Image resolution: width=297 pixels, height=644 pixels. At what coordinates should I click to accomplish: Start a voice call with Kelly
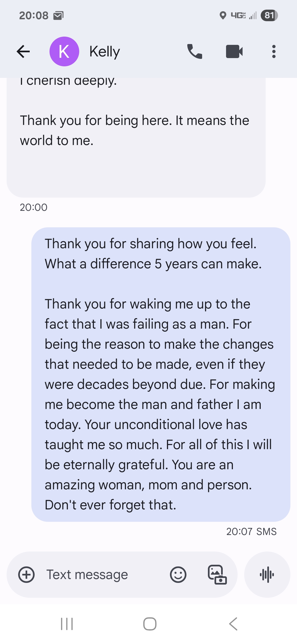[x=194, y=51]
